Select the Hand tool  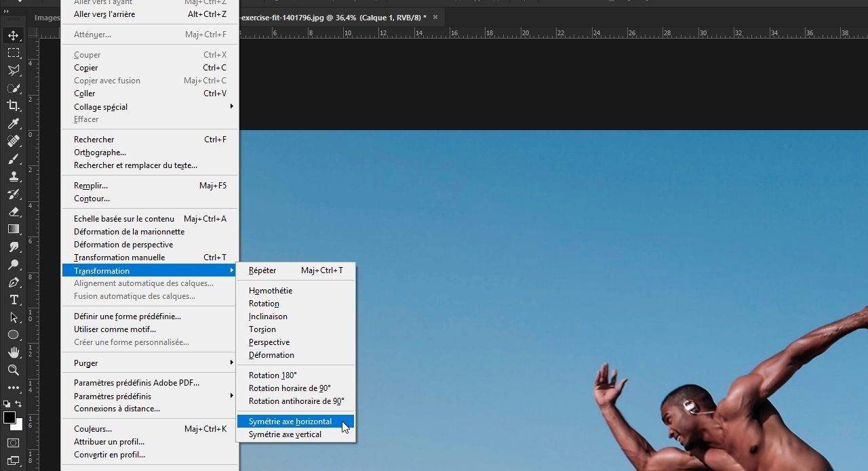click(14, 352)
